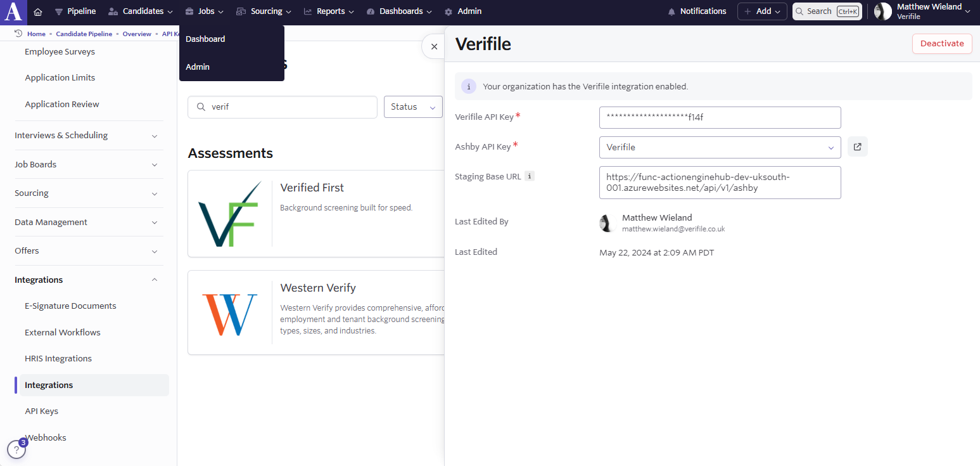Open API Keys in sidebar
This screenshot has height=466, width=980.
tap(41, 411)
